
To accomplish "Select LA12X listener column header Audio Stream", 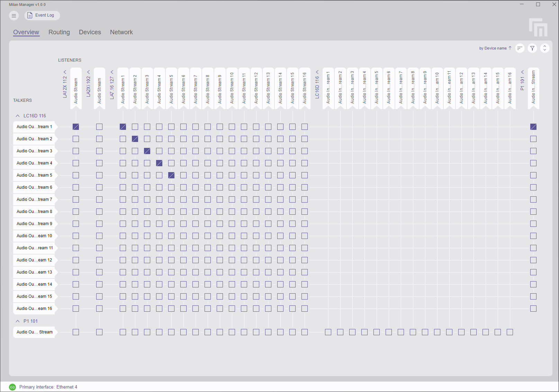I will pyautogui.click(x=76, y=89).
